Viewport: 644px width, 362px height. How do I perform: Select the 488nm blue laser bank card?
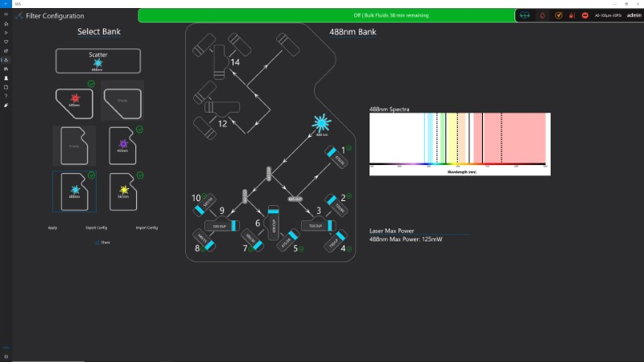(74, 191)
